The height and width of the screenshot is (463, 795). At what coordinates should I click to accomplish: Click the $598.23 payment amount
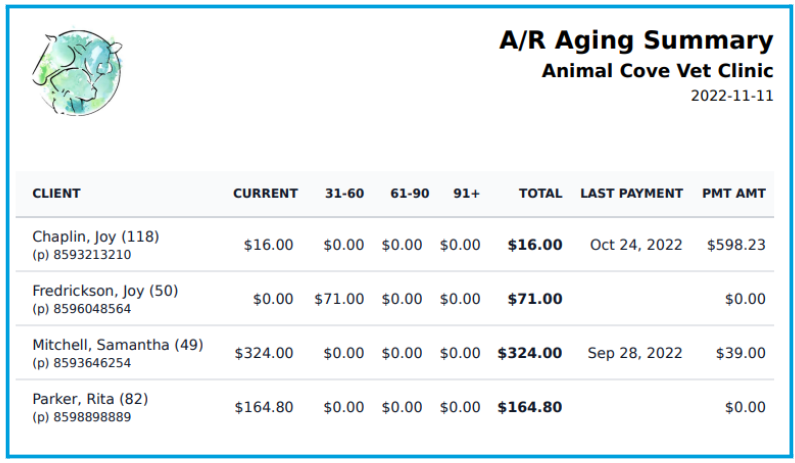coord(736,245)
